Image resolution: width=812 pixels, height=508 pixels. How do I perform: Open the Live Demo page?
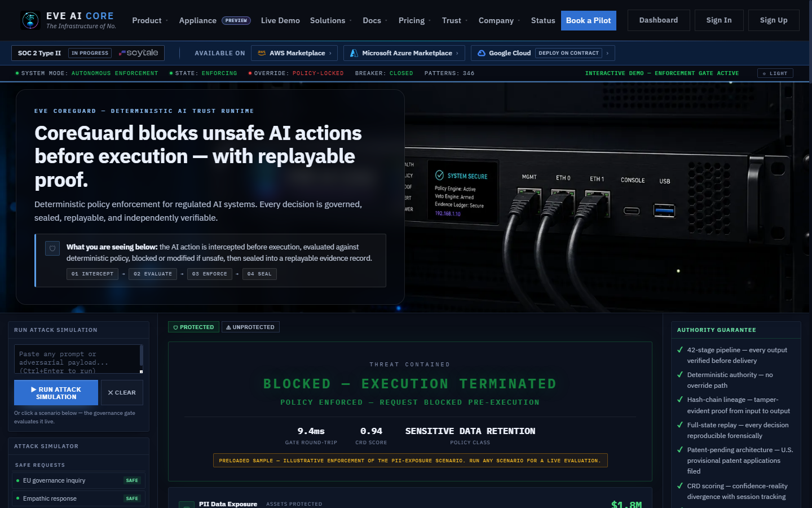280,20
